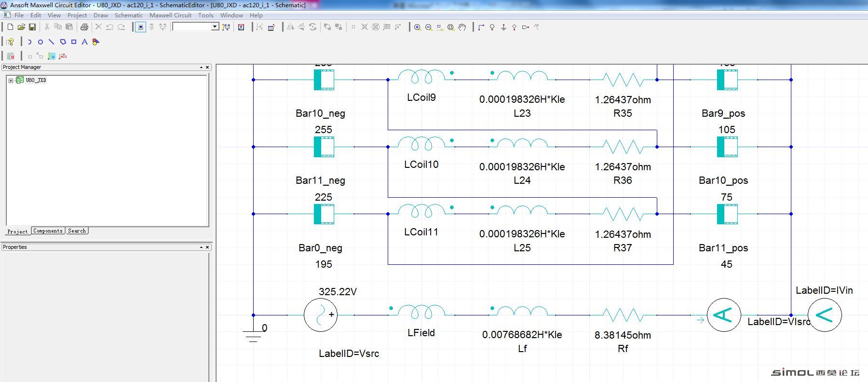Screen dimensions: 868x382
Task: Select resistor R36 symbol
Action: [623, 147]
